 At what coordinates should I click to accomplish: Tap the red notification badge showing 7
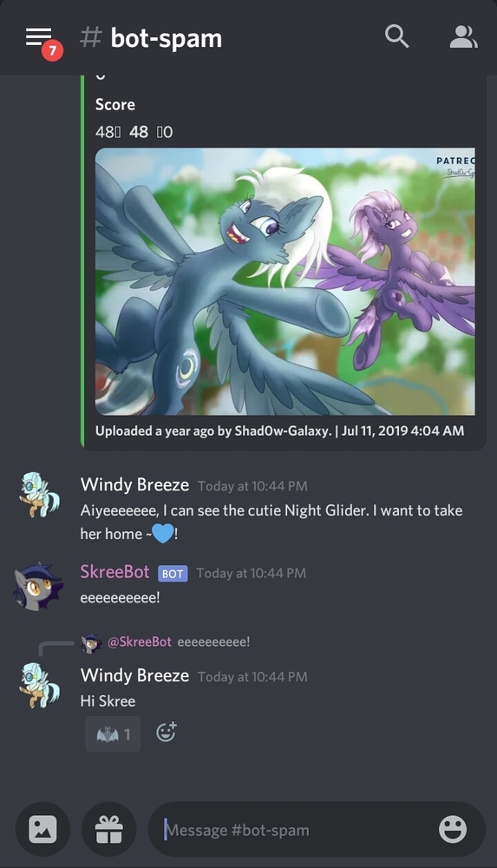point(52,51)
